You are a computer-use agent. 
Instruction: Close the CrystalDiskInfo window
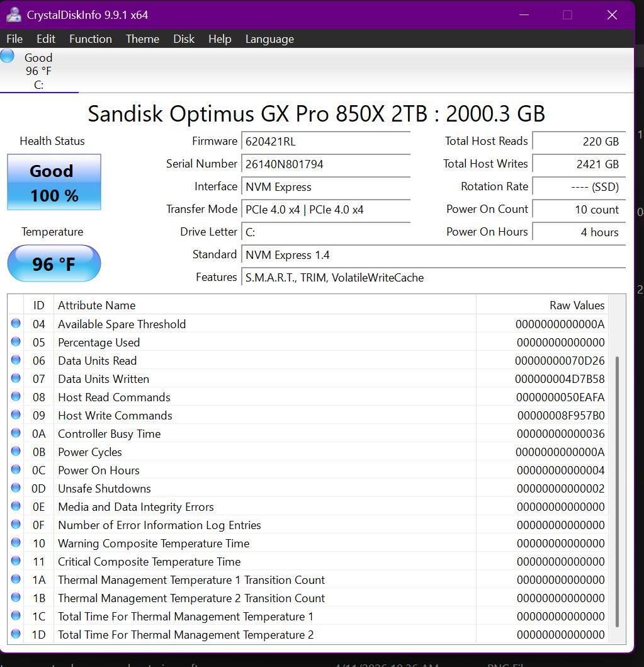(612, 15)
